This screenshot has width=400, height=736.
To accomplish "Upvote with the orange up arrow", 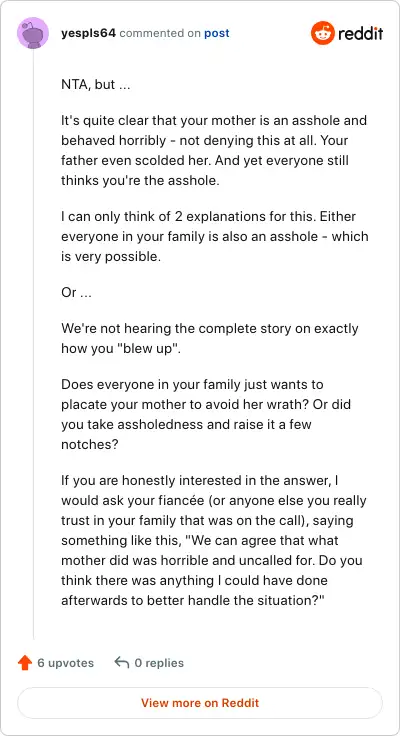I will point(24,663).
